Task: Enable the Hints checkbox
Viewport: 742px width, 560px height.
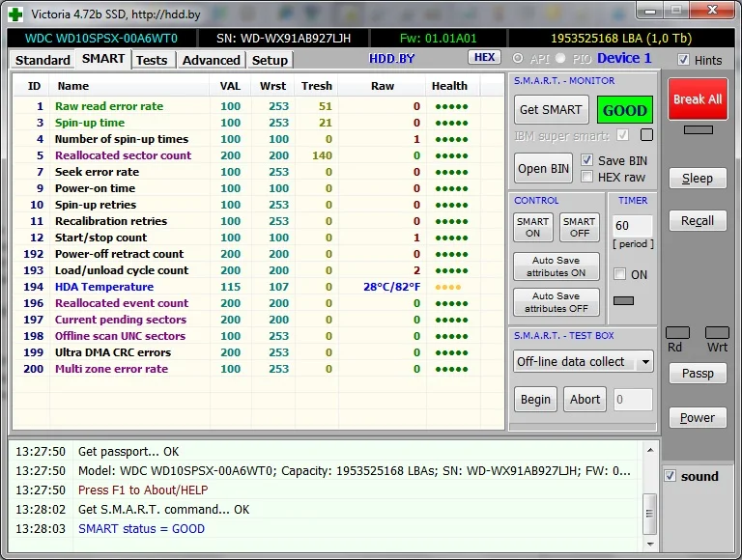Action: (x=684, y=60)
